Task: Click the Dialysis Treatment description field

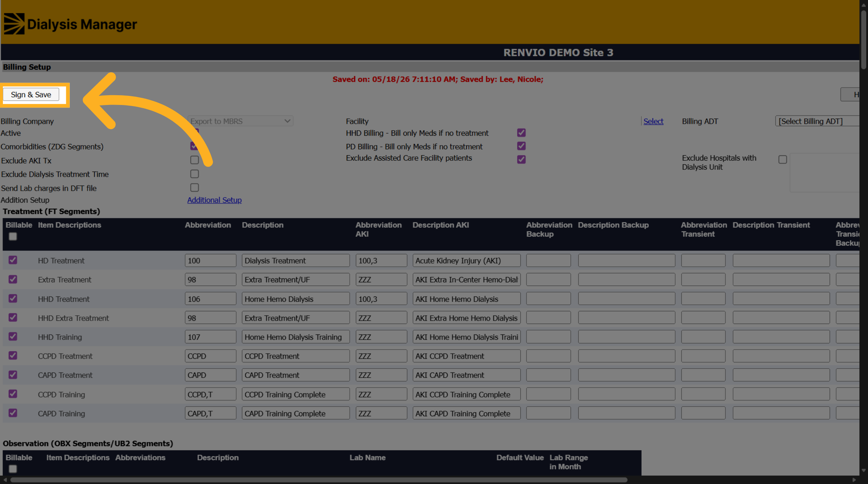Action: pyautogui.click(x=296, y=260)
